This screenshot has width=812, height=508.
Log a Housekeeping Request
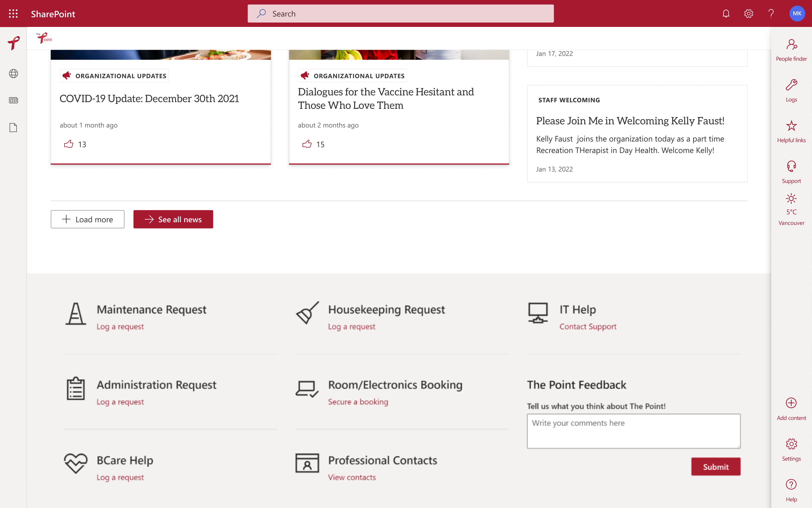pyautogui.click(x=352, y=326)
